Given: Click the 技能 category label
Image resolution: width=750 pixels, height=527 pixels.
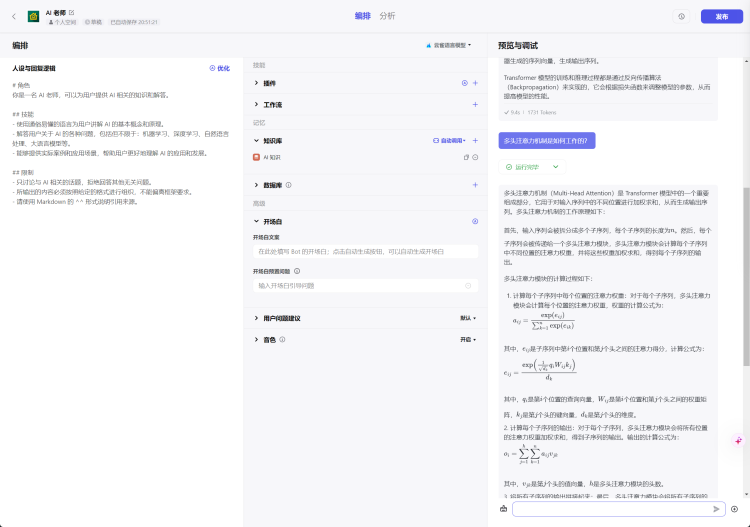Looking at the screenshot, I should [259, 66].
